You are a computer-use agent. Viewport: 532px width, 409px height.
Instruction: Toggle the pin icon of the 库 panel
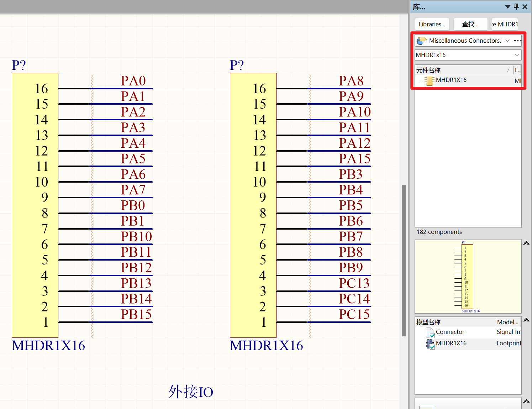coord(516,7)
